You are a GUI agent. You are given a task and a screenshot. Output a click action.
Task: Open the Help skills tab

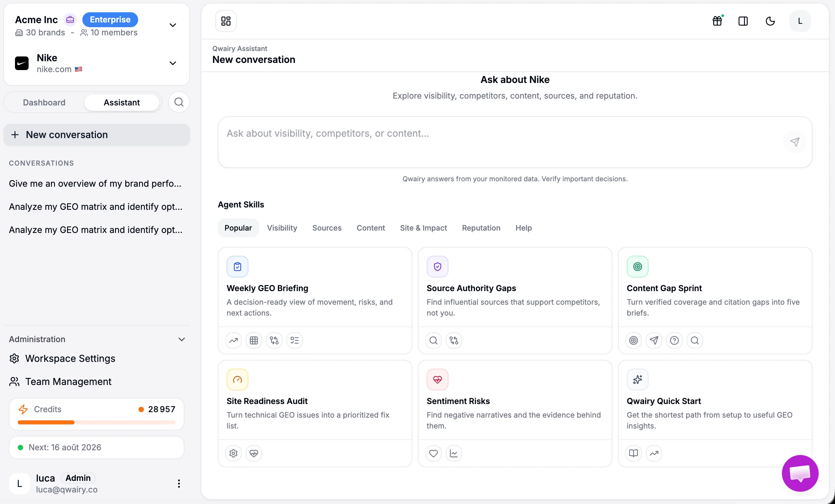point(524,228)
